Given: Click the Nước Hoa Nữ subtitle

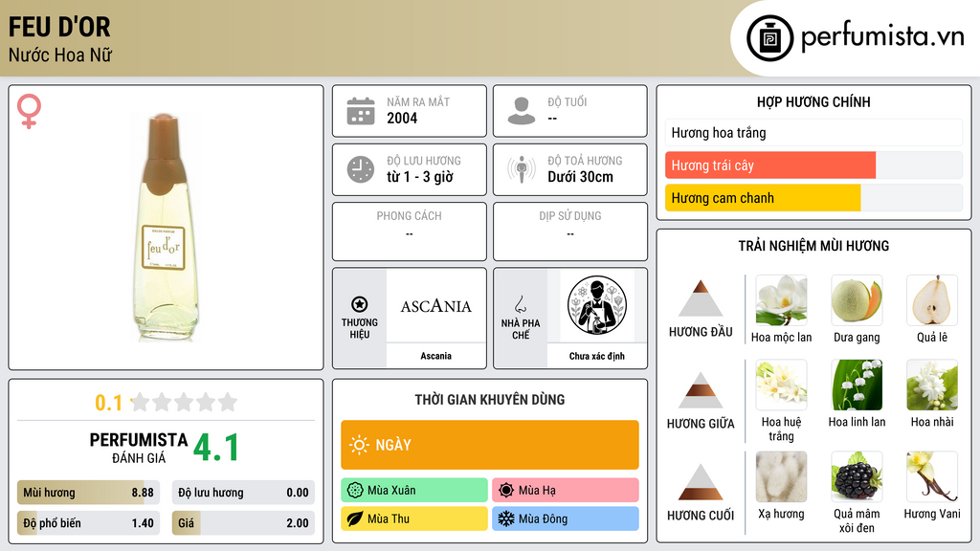Looking at the screenshot, I should (60, 55).
